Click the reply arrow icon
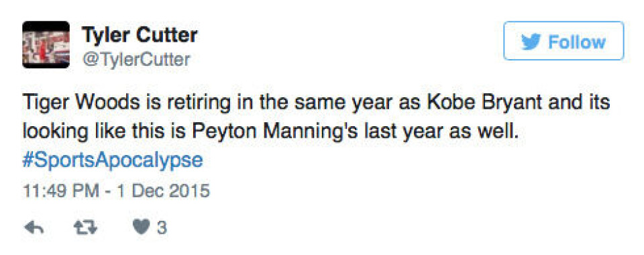This screenshot has width=644, height=255. pos(34,227)
